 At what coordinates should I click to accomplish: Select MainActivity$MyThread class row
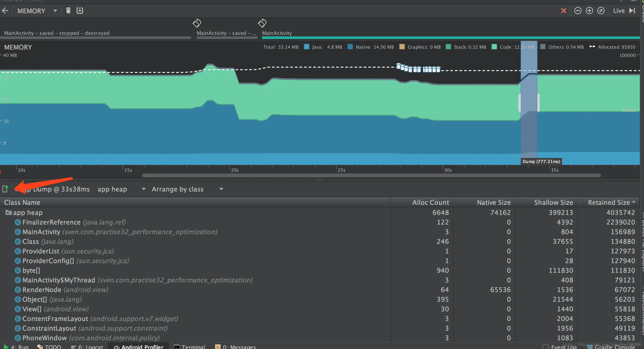(320, 280)
